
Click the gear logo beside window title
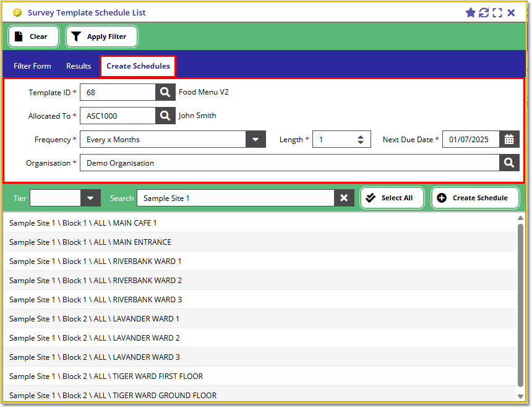tap(17, 12)
